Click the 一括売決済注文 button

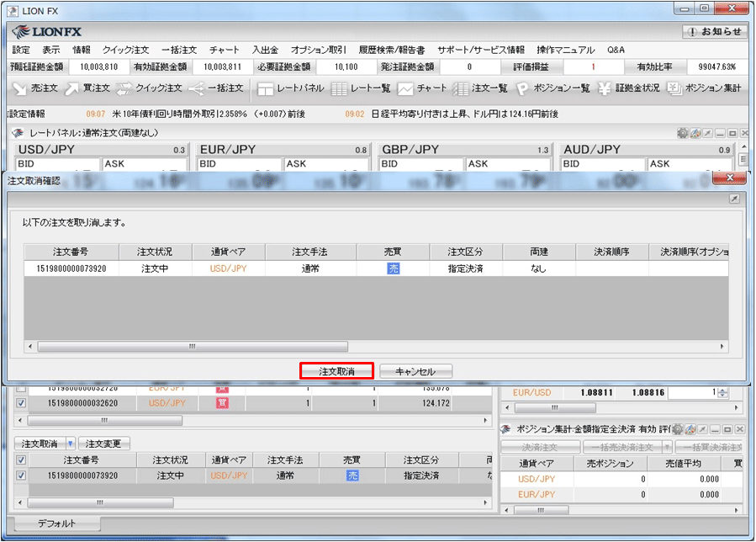click(622, 448)
